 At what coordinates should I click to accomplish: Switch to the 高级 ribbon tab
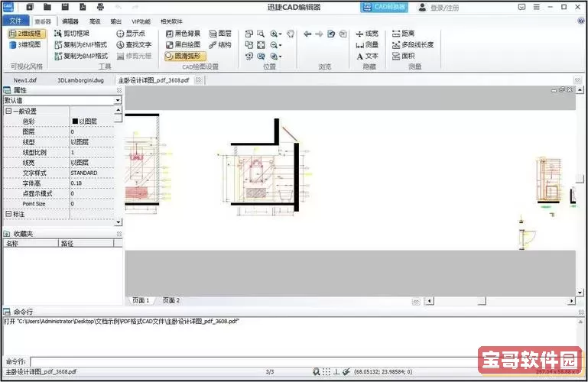click(x=95, y=21)
